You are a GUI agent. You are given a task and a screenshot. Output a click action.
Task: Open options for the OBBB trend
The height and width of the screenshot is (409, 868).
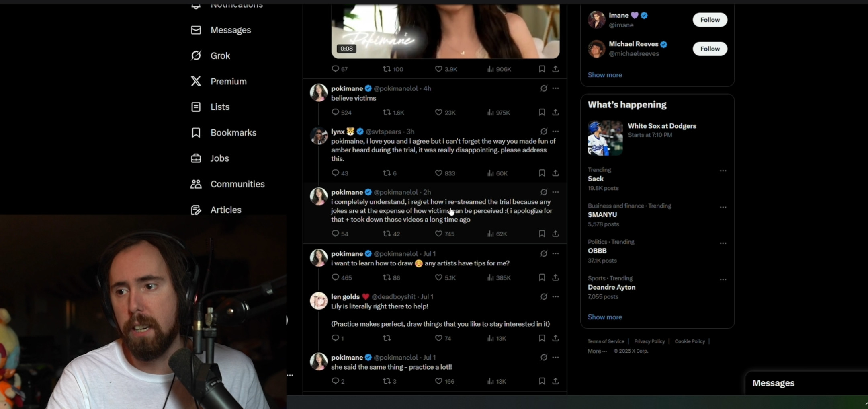(x=723, y=243)
